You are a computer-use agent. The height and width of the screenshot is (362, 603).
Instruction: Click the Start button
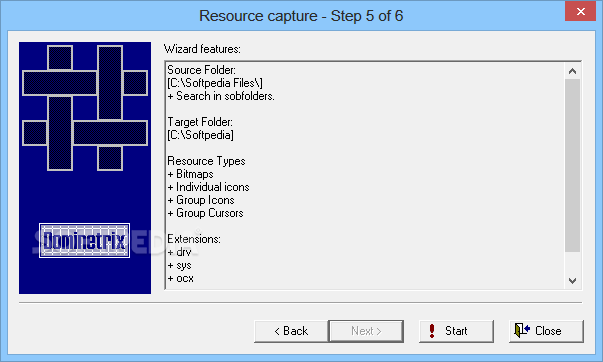click(456, 331)
